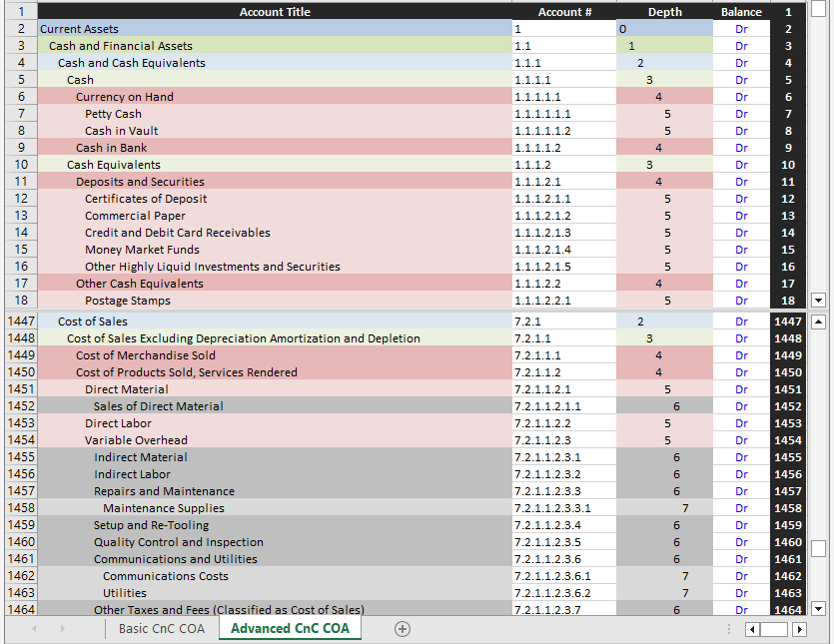Select row header 10
834x644 pixels.
pos(21,165)
